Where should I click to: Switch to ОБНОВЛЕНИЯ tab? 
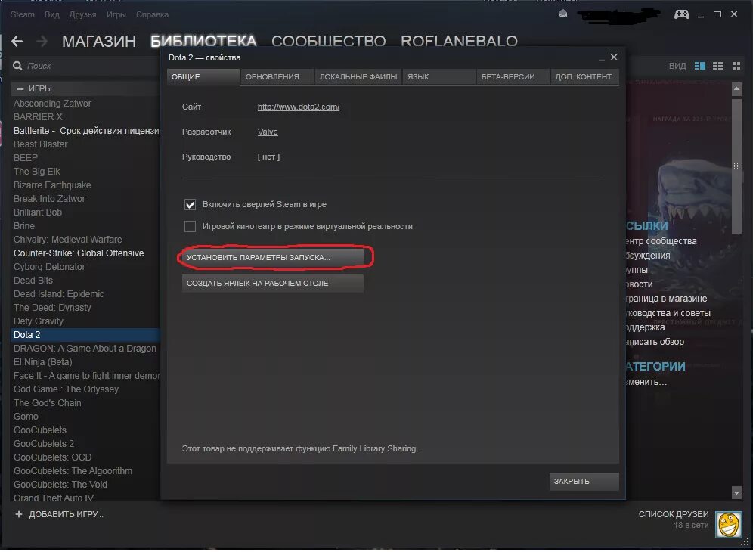pos(277,76)
